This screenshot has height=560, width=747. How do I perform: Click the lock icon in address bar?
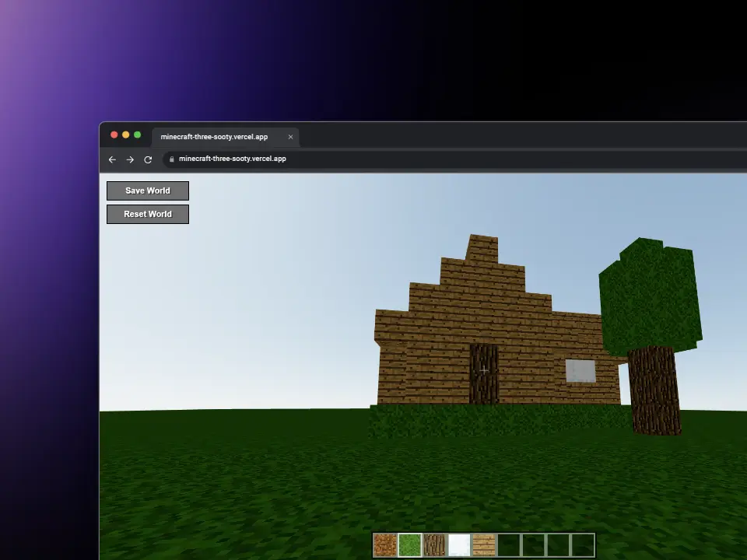(x=171, y=159)
